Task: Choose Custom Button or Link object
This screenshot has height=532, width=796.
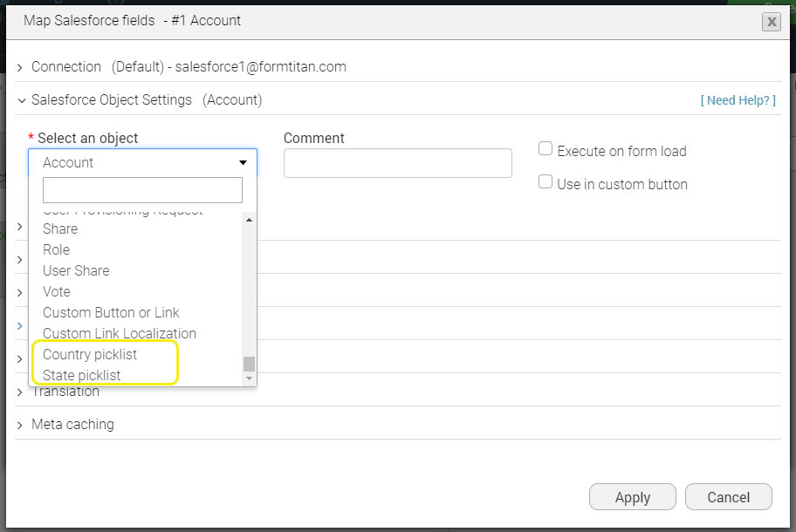Action: coord(111,312)
